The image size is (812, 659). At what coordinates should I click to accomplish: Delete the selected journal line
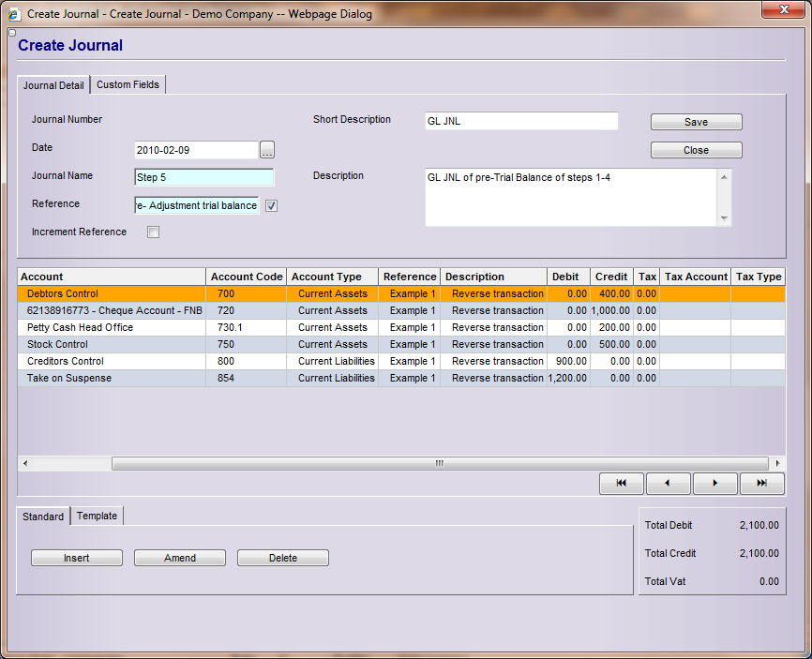click(x=283, y=558)
